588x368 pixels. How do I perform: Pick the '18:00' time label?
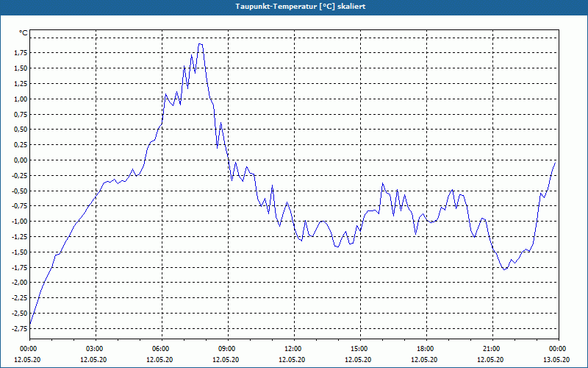coord(426,349)
